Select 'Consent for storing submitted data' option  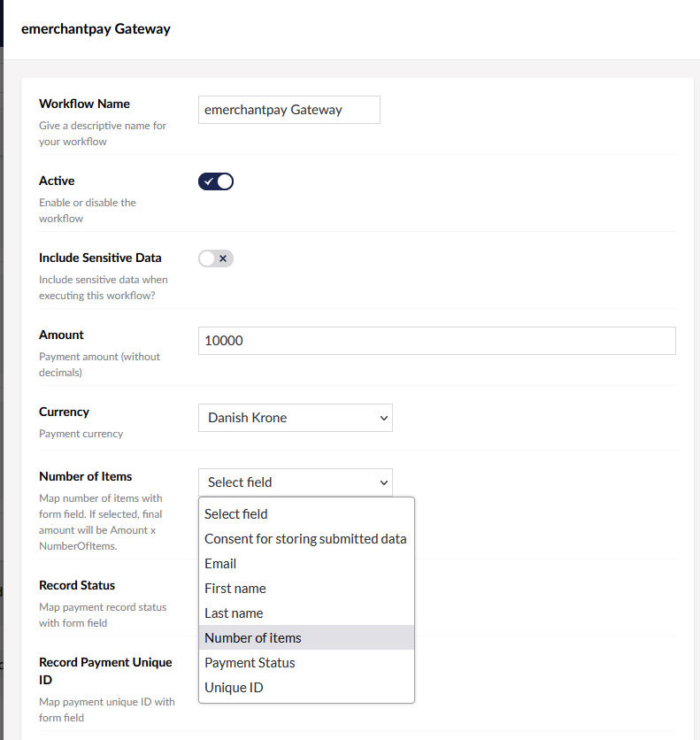[306, 539]
